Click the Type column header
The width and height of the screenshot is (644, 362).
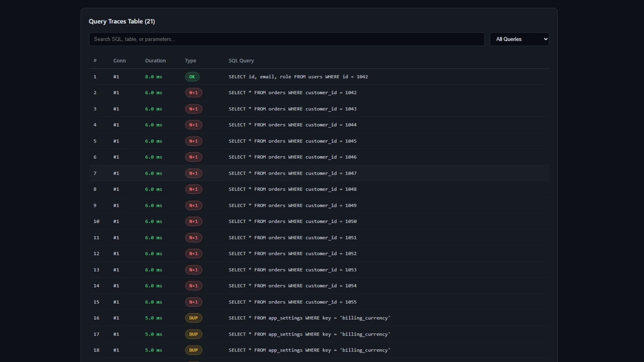click(x=191, y=61)
